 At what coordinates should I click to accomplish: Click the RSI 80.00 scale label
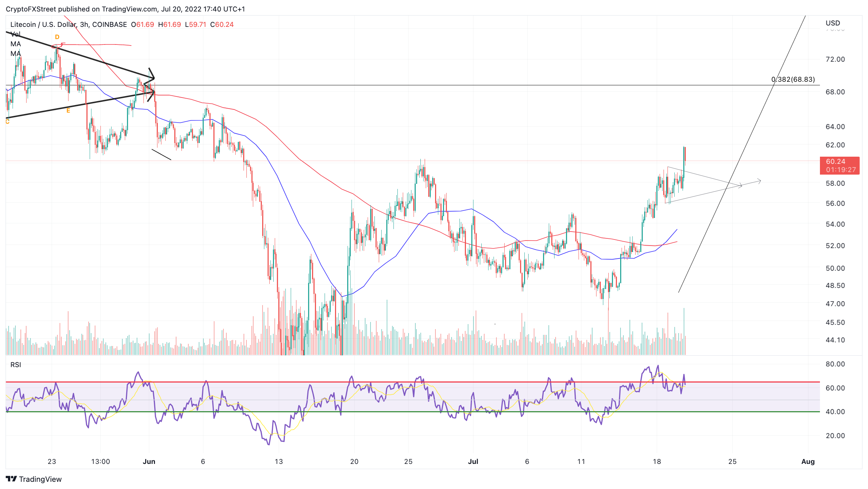[835, 364]
